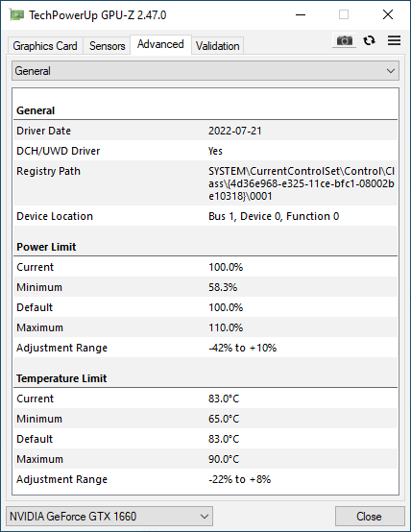Select Temperature Limit Minimum value 65.0°C
Screen dimensions: 411x532
224,419
